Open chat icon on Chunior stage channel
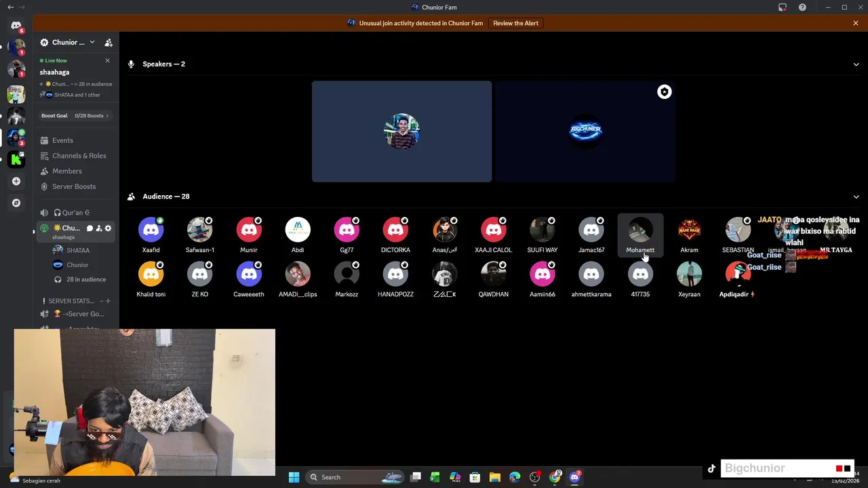The height and width of the screenshot is (488, 868). coord(90,228)
